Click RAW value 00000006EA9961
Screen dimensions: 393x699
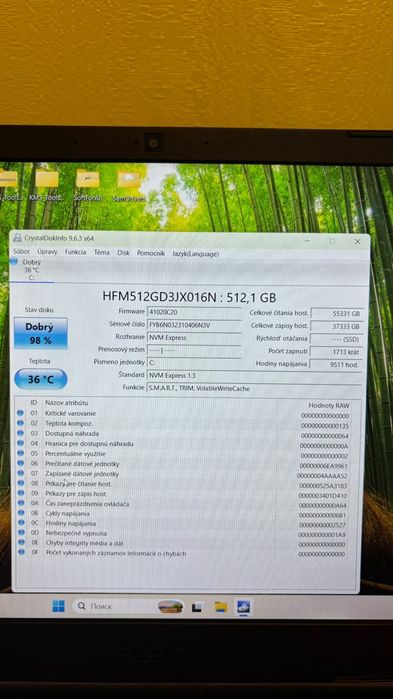click(324, 466)
